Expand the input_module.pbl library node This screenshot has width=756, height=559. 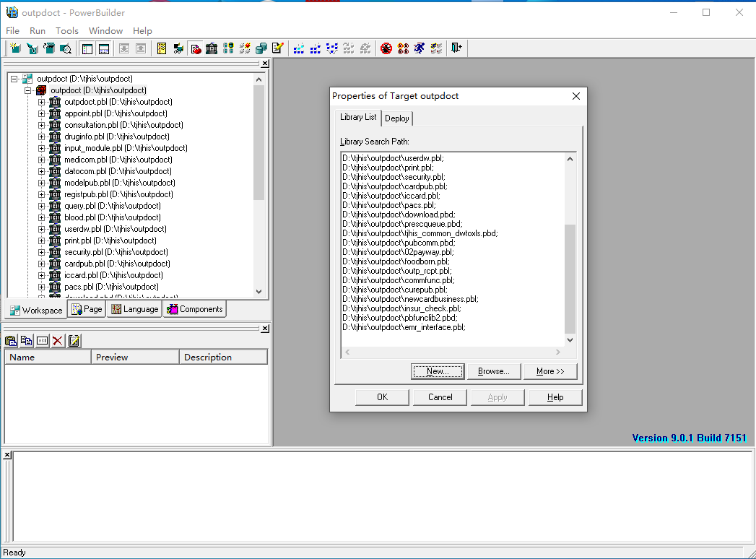[x=41, y=148]
